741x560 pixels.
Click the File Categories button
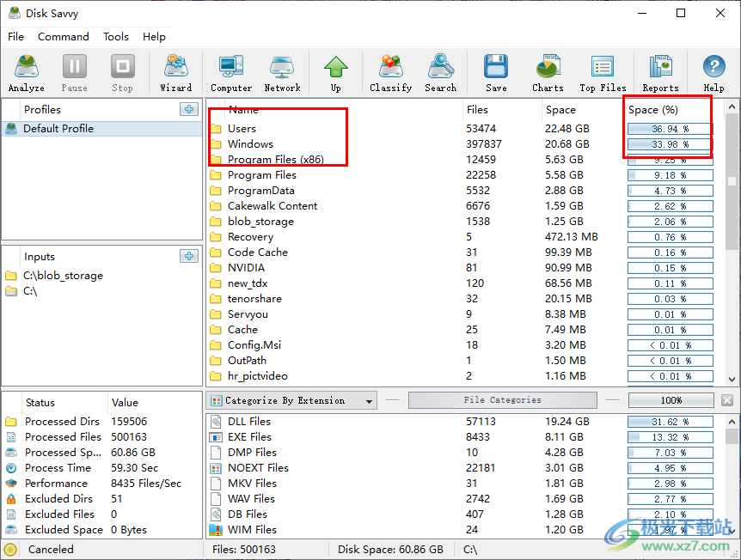502,400
